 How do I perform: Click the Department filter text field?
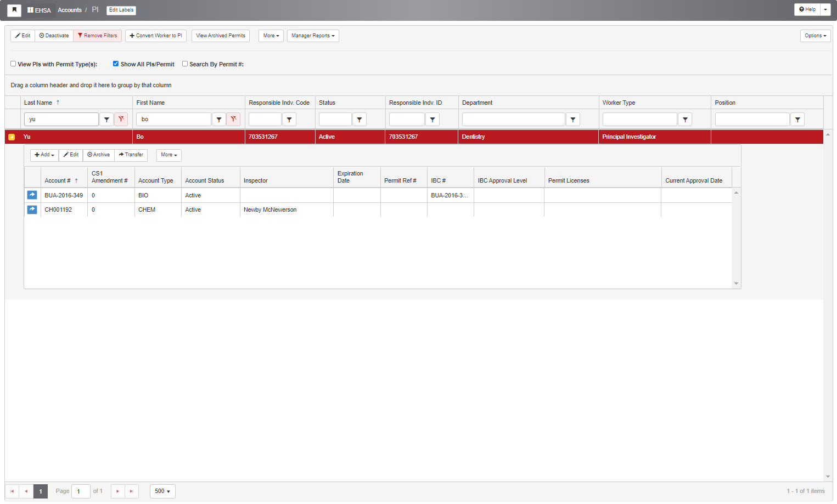coord(514,119)
